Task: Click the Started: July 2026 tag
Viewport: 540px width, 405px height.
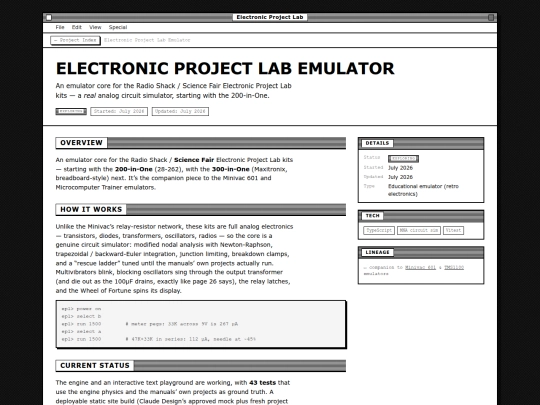Action: click(119, 112)
